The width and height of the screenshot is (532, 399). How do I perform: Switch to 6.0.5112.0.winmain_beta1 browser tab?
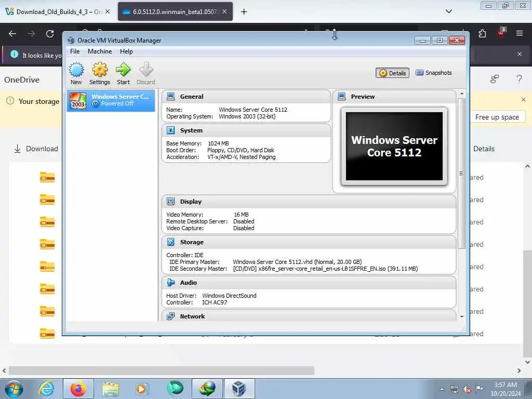175,12
